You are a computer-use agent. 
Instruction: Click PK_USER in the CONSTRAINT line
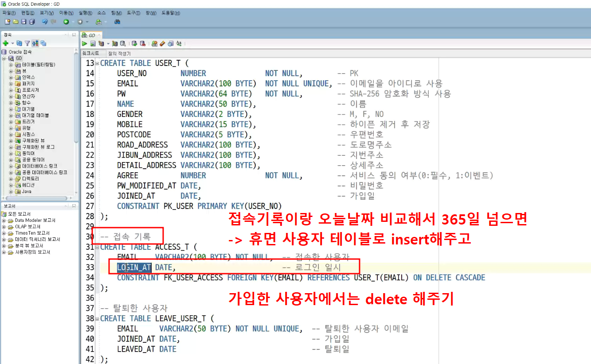tap(177, 206)
